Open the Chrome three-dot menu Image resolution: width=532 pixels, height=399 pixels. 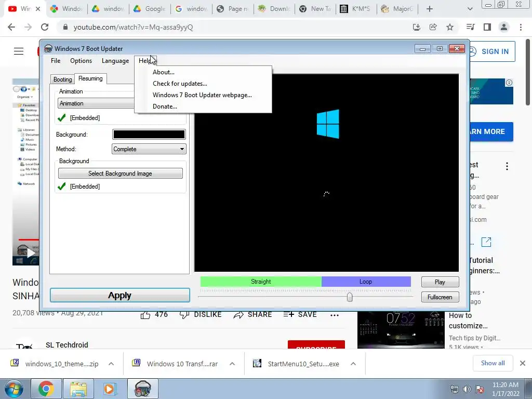(x=521, y=27)
